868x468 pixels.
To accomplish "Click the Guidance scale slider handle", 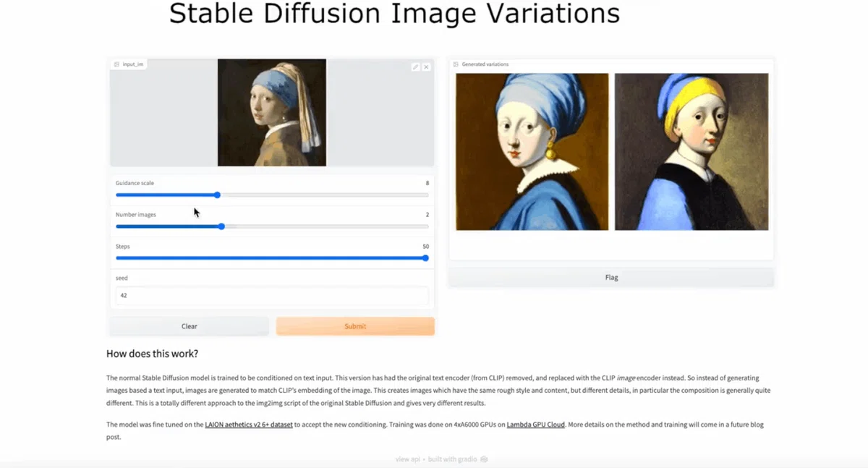I will (217, 195).
